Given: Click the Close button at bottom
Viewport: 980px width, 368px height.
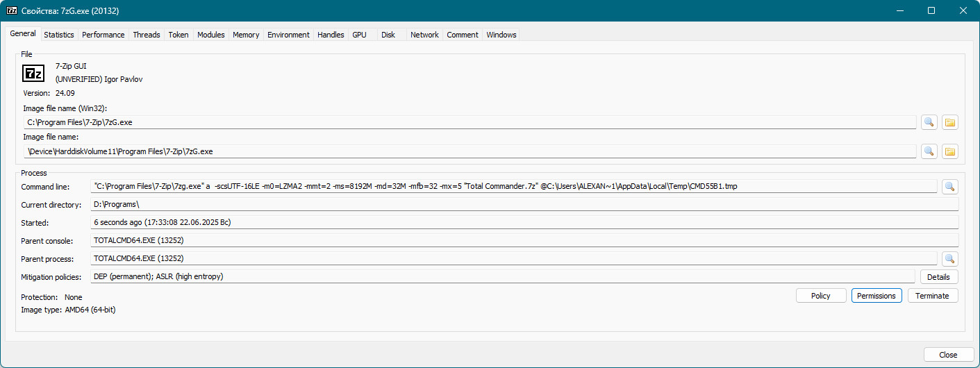Looking at the screenshot, I should coord(948,355).
